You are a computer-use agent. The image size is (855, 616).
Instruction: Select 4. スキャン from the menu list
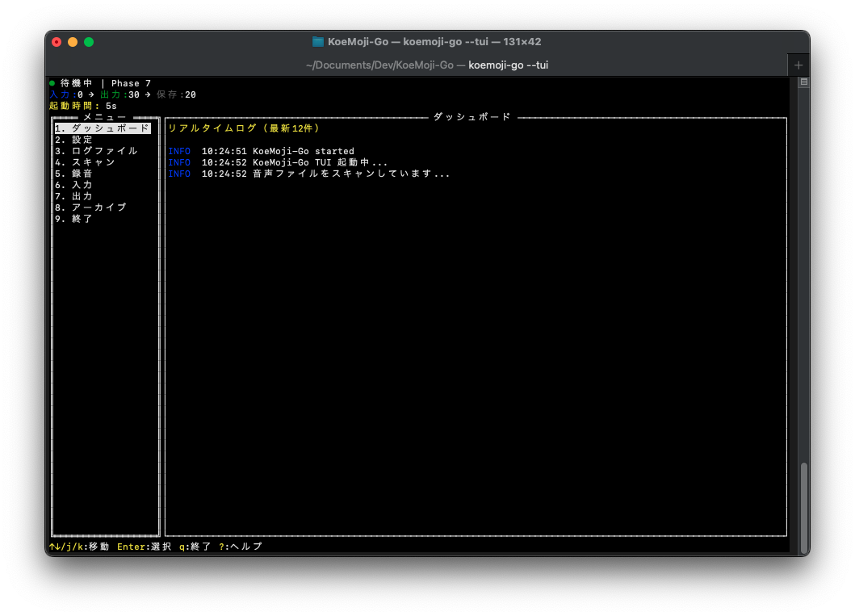click(x=86, y=162)
